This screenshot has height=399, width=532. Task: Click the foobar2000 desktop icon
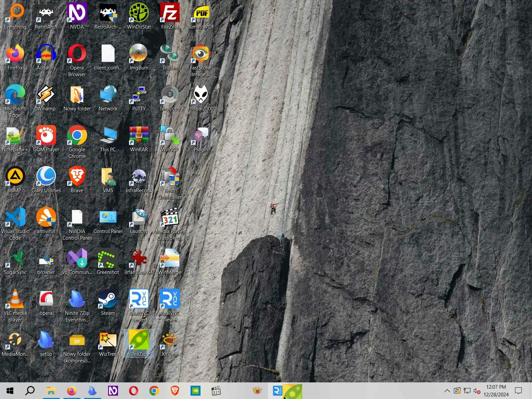(x=201, y=98)
